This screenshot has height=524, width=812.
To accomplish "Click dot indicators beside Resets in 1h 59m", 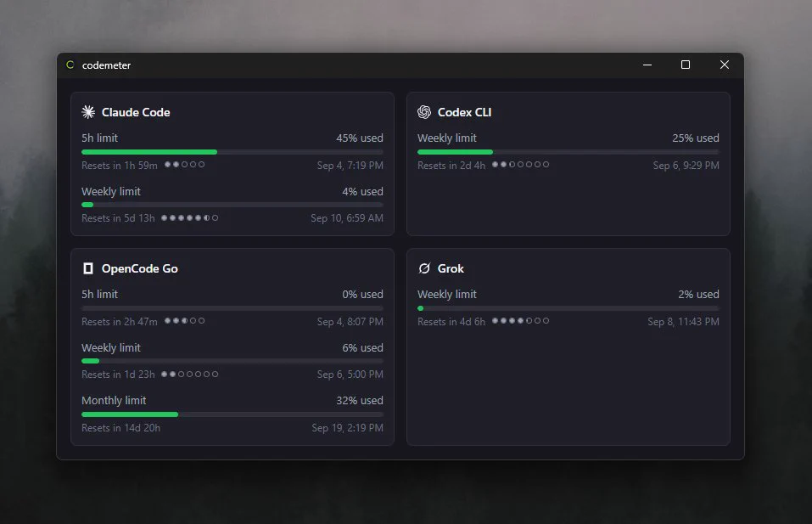I will click(x=184, y=164).
